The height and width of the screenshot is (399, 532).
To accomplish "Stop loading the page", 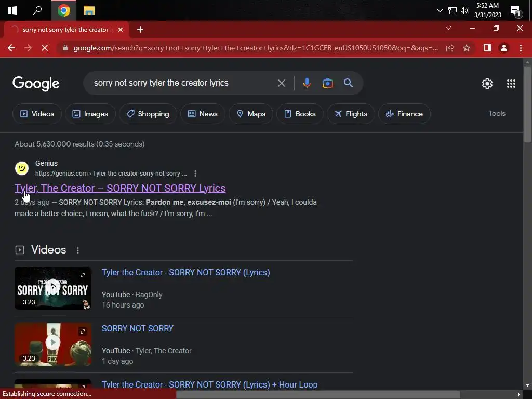I will coord(45,48).
